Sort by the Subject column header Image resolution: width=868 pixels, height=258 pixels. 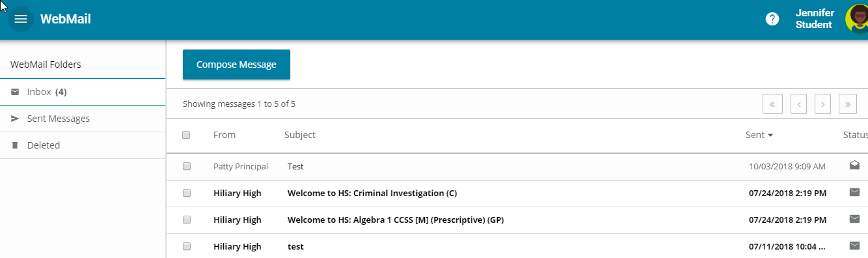300,135
